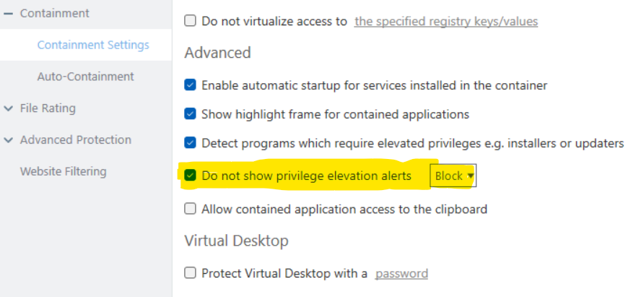Click the Advanced Protection label
Image resolution: width=644 pixels, height=297 pixels.
click(76, 140)
